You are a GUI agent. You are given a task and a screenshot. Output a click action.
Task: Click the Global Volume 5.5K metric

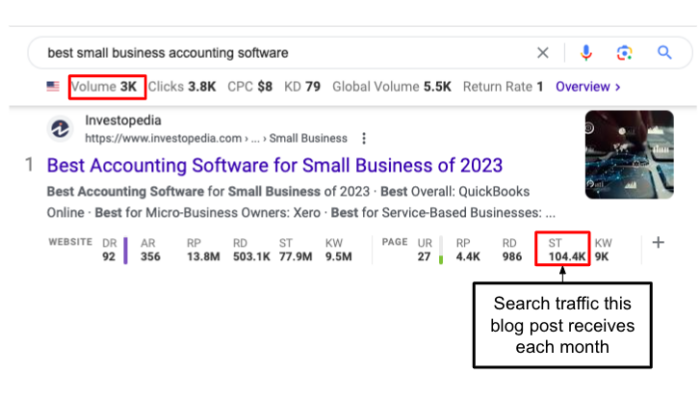[392, 87]
